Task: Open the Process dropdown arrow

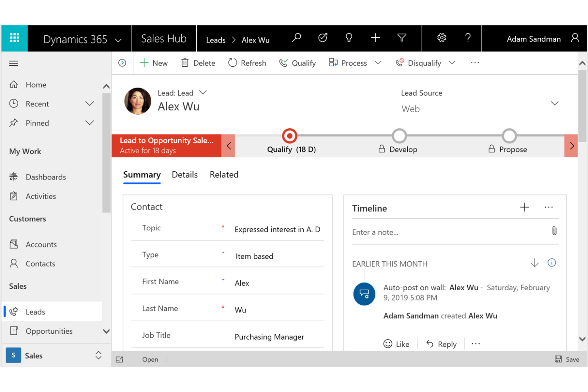Action: tap(378, 63)
